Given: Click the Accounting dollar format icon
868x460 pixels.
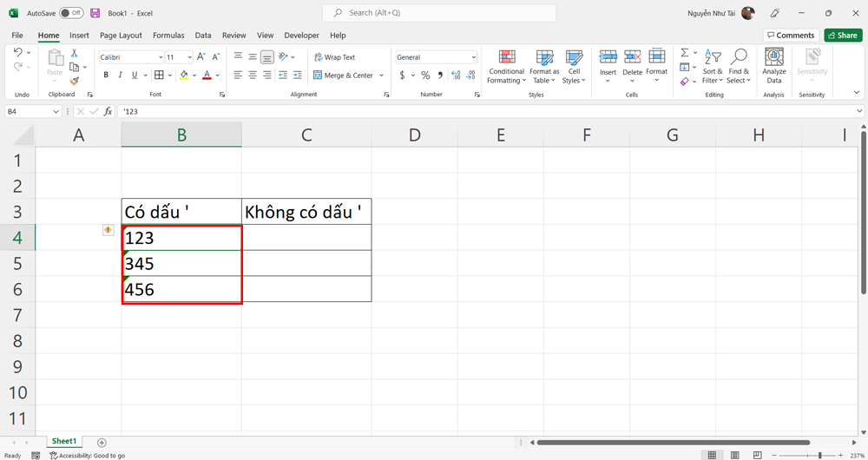Looking at the screenshot, I should tap(402, 75).
